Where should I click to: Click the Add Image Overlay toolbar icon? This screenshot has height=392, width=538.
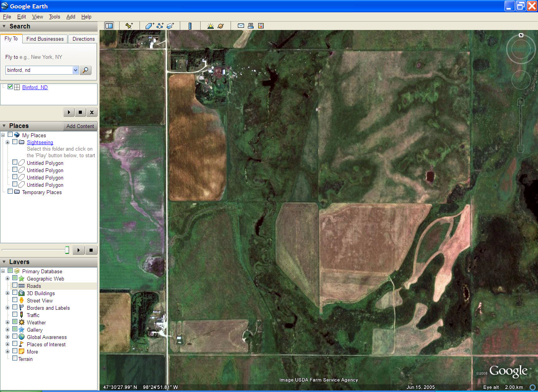click(170, 26)
